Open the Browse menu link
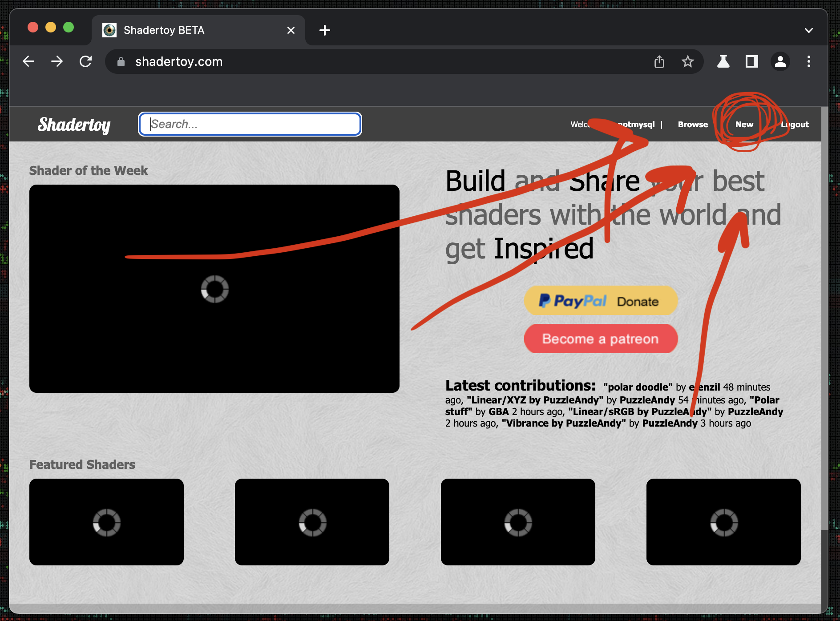The height and width of the screenshot is (621, 840). click(693, 125)
